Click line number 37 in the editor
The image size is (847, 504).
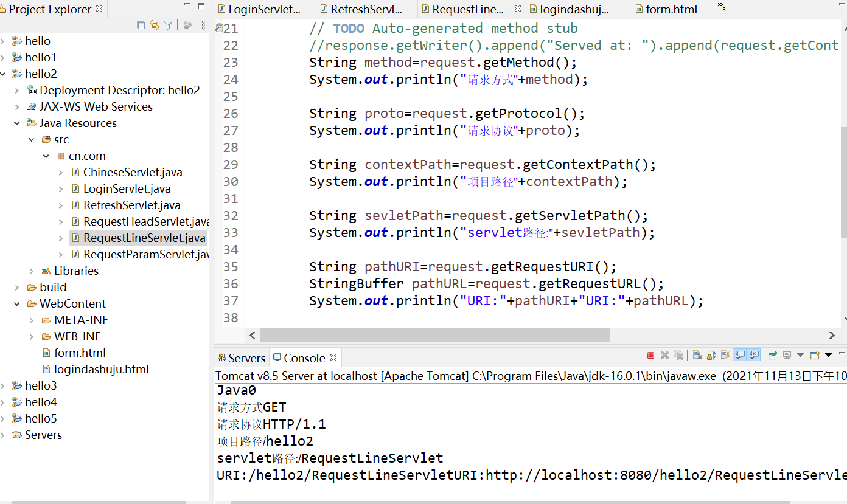click(x=231, y=300)
